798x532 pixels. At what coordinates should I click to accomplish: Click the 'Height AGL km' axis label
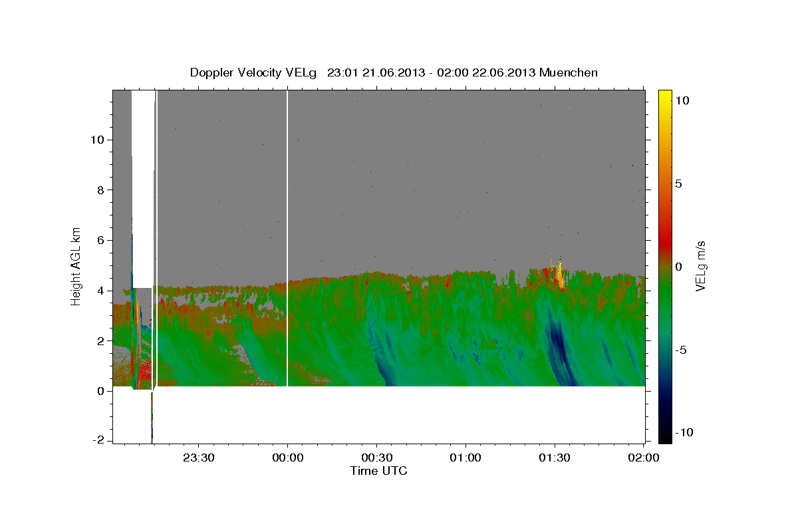[x=76, y=266]
